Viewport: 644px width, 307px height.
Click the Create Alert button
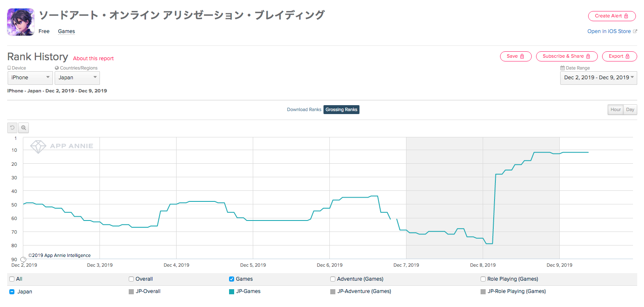[611, 16]
